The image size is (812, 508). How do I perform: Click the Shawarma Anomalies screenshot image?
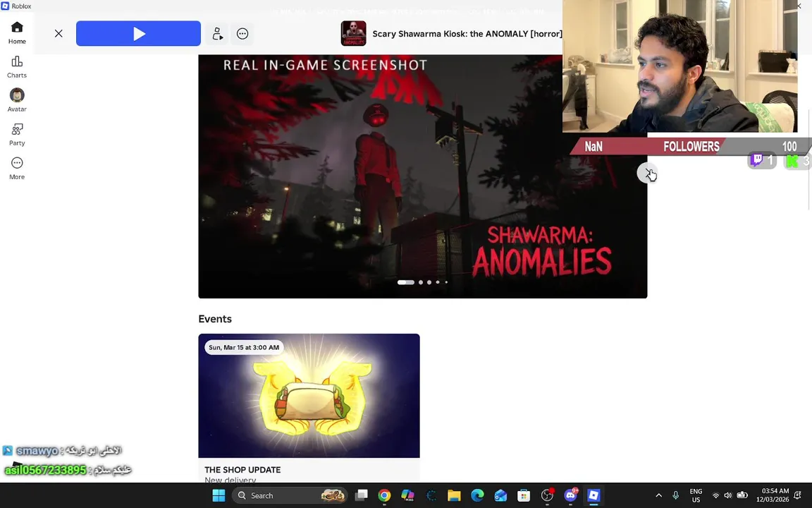pyautogui.click(x=423, y=176)
